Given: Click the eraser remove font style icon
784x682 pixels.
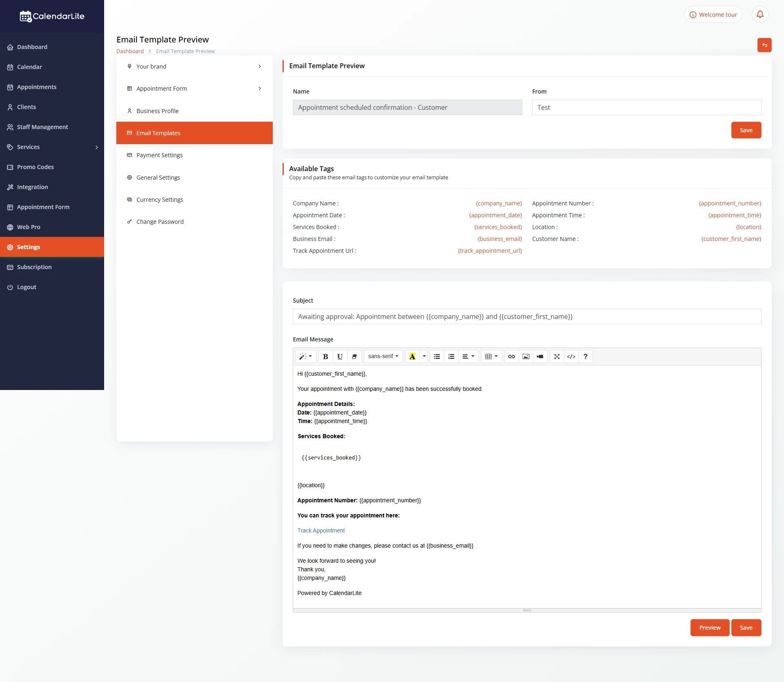Looking at the screenshot, I should (354, 357).
